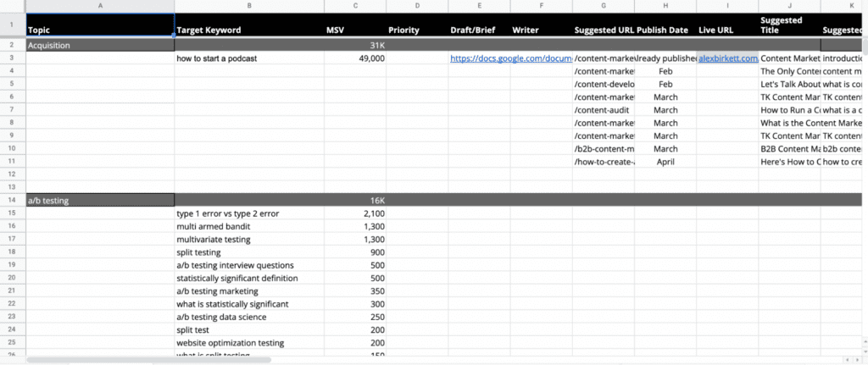868x365 pixels.
Task: Select the Suggested URL header cell
Action: click(x=604, y=25)
